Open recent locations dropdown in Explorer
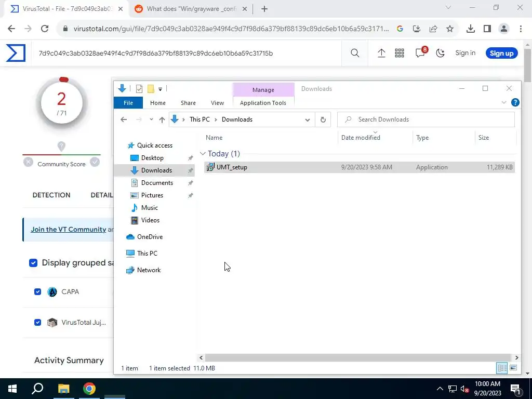Viewport: 532px width, 399px height. point(151,119)
